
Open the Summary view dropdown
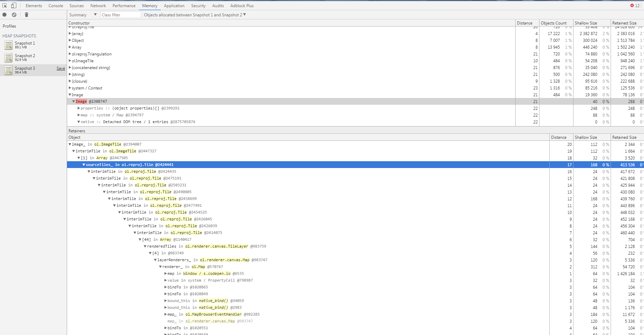point(82,15)
